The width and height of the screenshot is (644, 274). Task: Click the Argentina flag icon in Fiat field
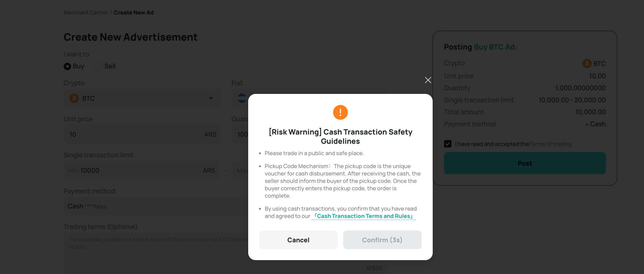tap(242, 98)
